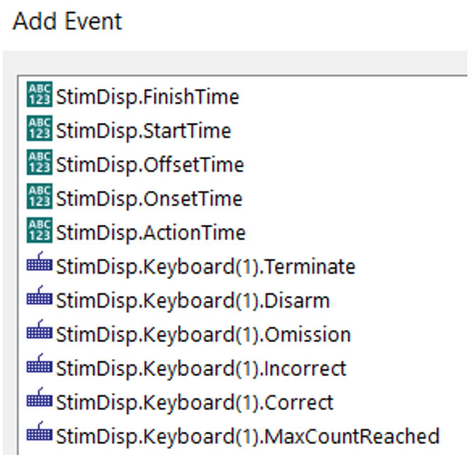Viewport: 476px width, 458px height.
Task: Select the StimDisp.ActionTime item
Action: (150, 233)
